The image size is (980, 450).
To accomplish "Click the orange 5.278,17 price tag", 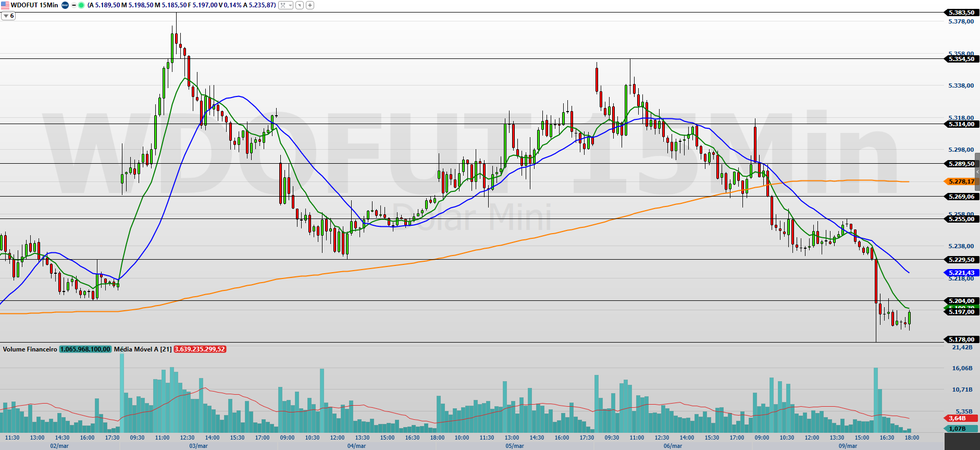I will [x=961, y=181].
